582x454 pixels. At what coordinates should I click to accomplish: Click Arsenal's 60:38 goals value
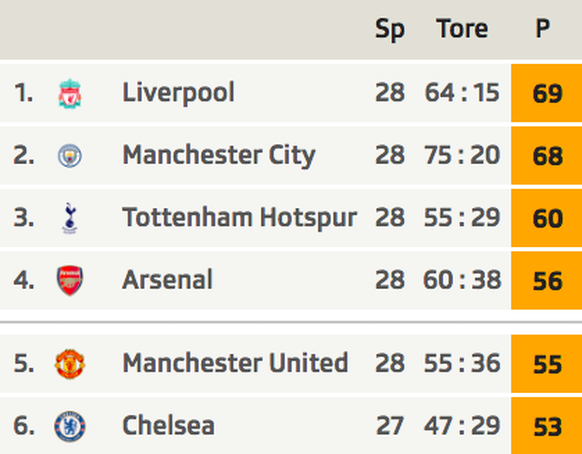tap(462, 280)
